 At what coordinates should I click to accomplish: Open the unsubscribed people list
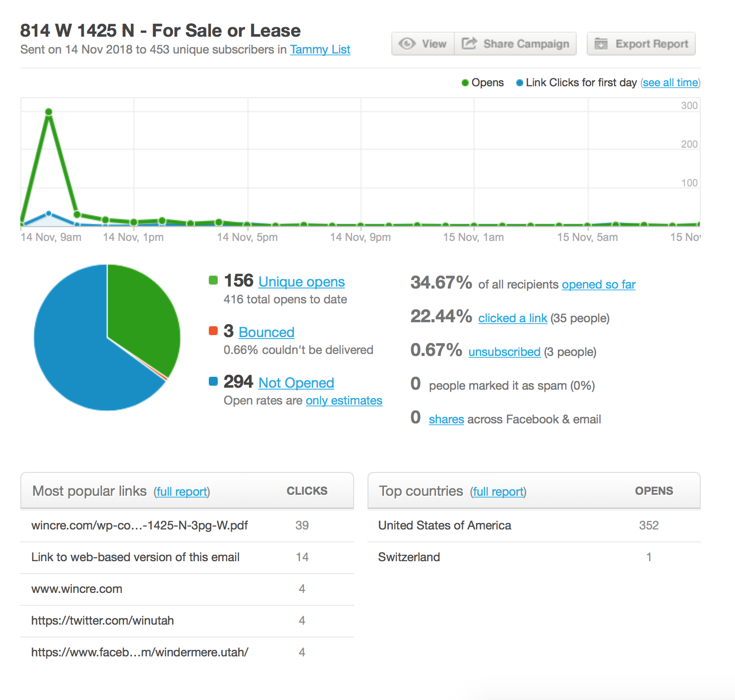504,352
